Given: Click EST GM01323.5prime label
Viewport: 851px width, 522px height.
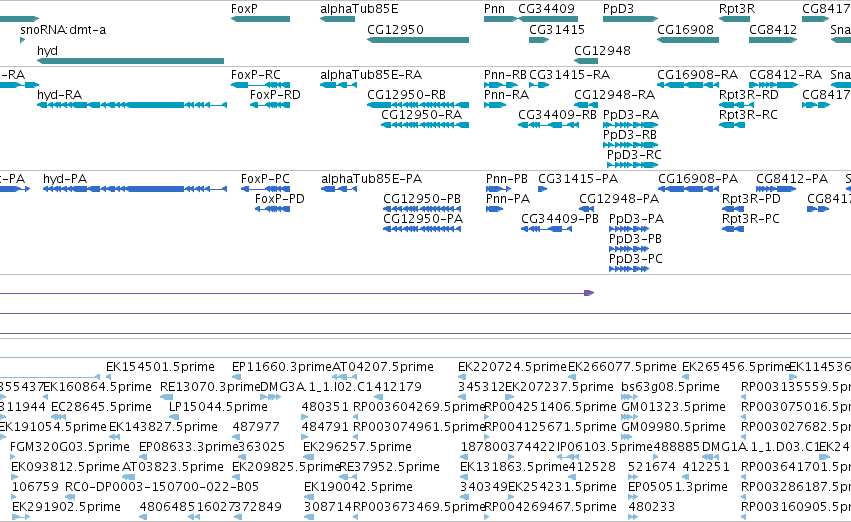Looking at the screenshot, I should pyautogui.click(x=674, y=407).
